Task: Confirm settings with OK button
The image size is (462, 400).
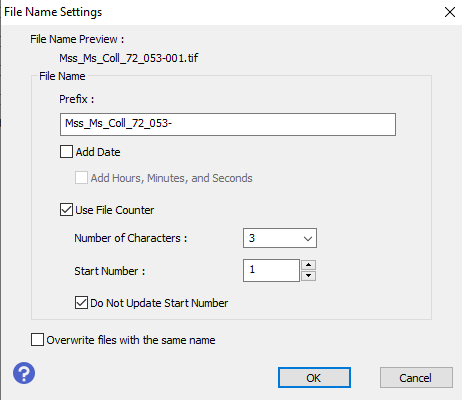Action: 314,378
